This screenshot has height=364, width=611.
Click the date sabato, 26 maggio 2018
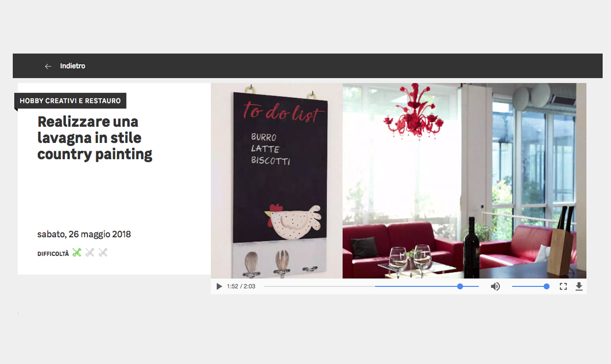point(84,234)
